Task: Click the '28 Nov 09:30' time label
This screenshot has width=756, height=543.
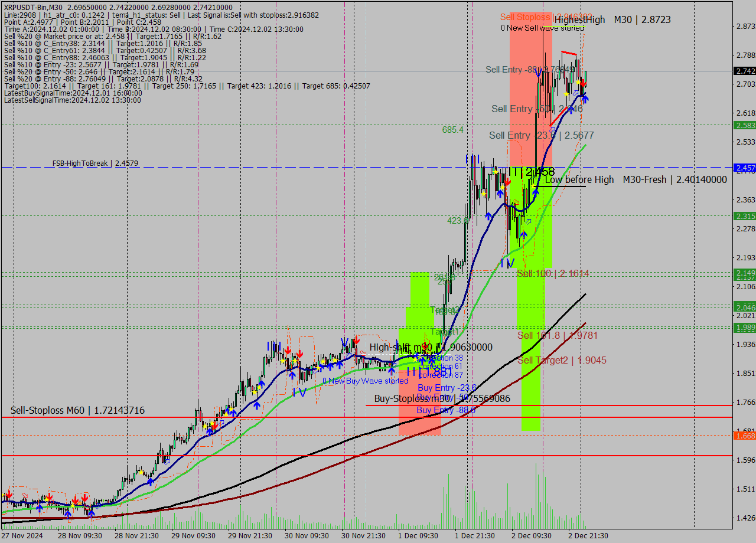Action: [79, 535]
